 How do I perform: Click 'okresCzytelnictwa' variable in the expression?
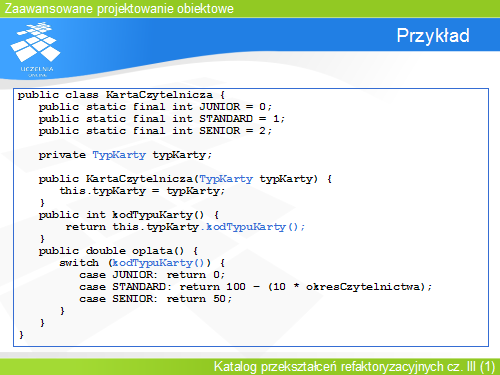pos(363,287)
